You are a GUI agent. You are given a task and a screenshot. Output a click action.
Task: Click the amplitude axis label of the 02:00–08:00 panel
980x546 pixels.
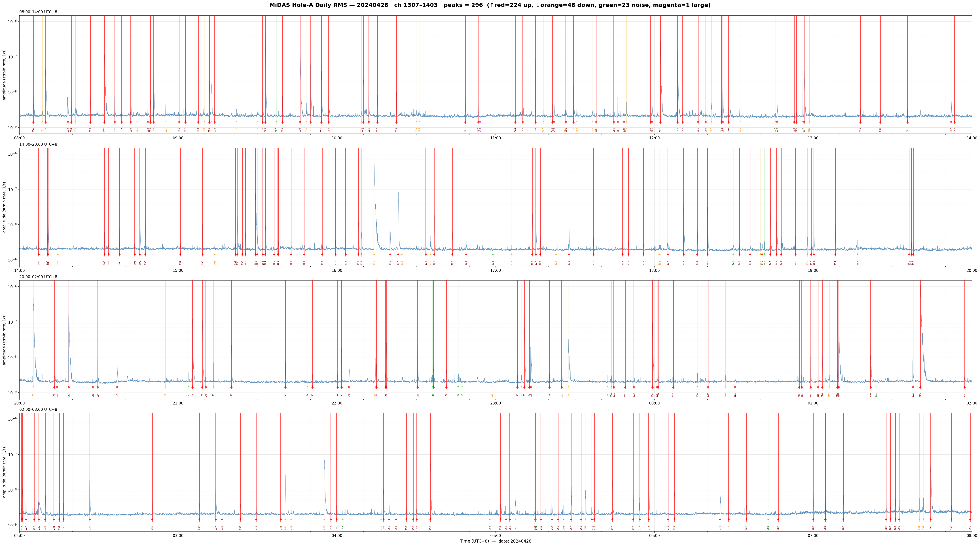point(5,472)
